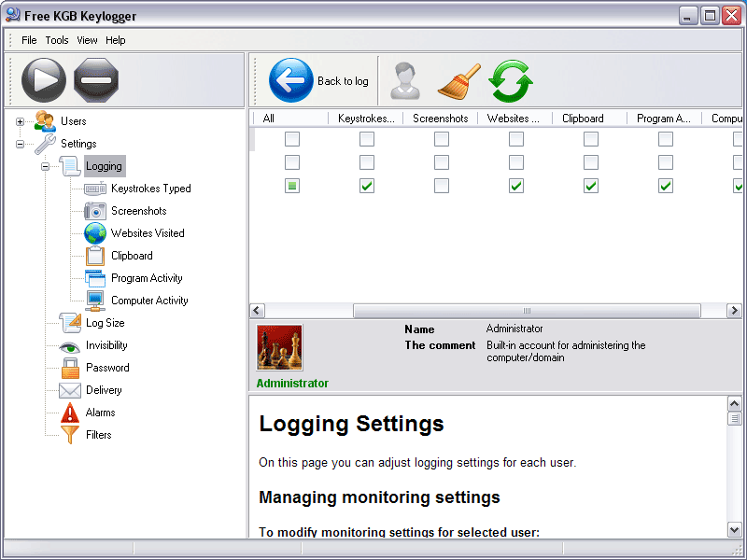Click the red warning icon for Alarms
747x560 pixels.
pos(70,413)
